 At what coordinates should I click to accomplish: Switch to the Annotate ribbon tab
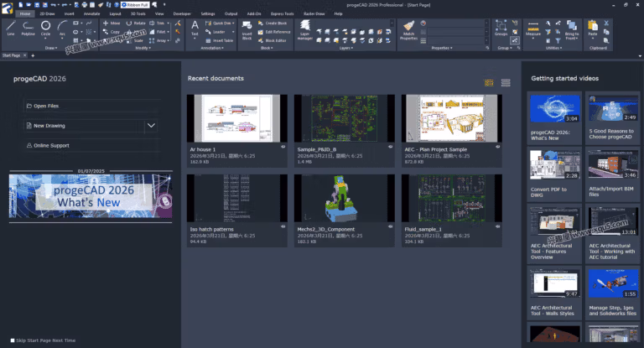(91, 14)
